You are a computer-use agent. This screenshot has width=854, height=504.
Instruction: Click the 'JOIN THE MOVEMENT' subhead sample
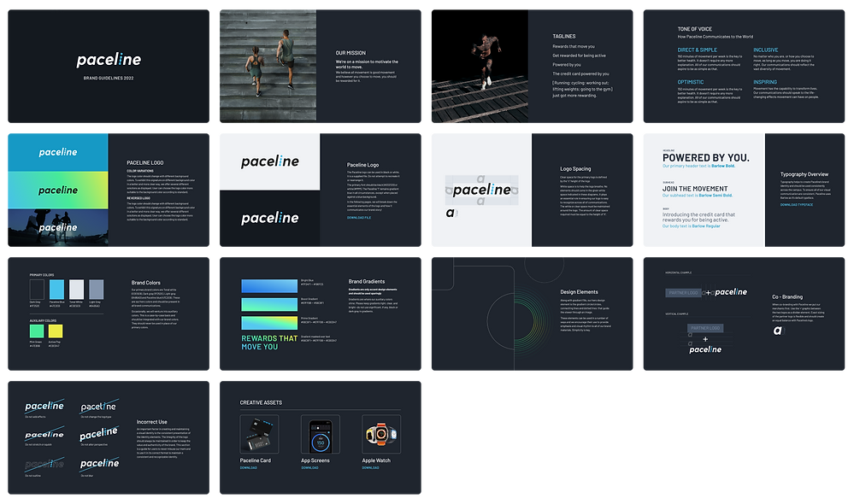tap(695, 189)
